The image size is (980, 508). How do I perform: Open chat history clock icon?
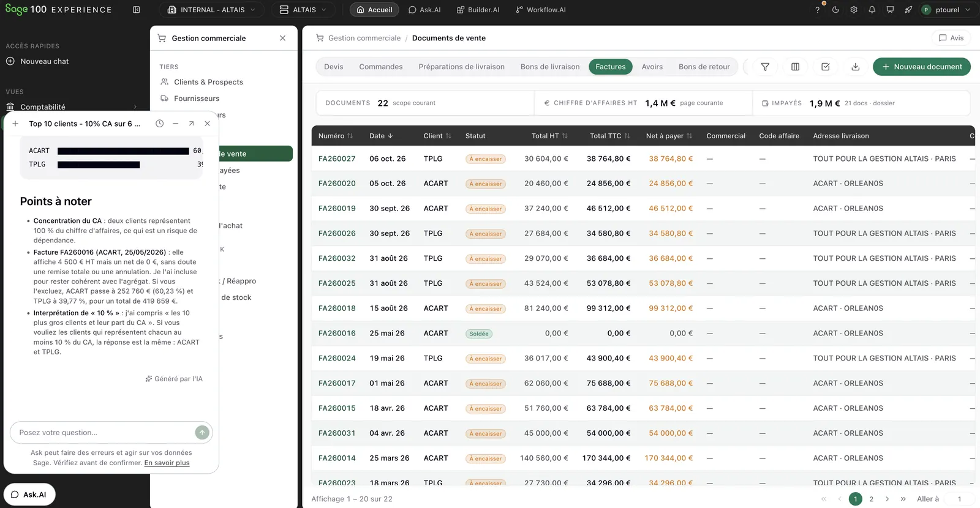pyautogui.click(x=159, y=124)
